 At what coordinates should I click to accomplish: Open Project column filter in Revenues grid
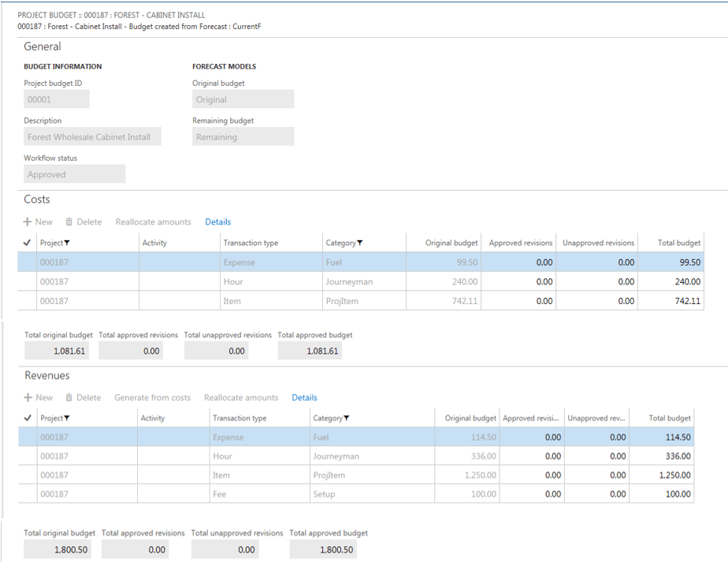67,418
